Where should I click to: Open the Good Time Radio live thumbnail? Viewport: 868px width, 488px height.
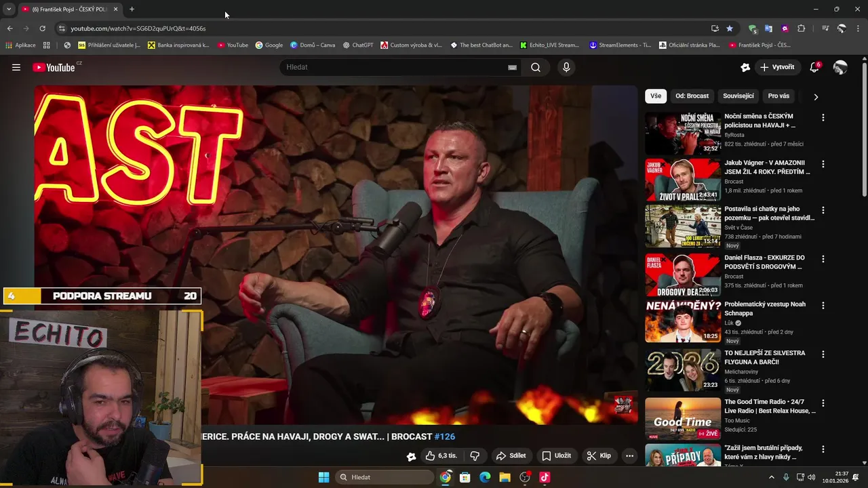coord(683,419)
